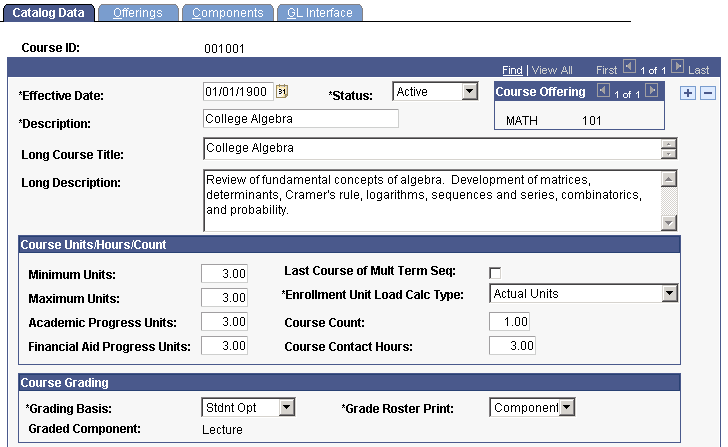Screen dimensions: 728x447
Task: Show next Course Offering
Action: click(x=651, y=91)
